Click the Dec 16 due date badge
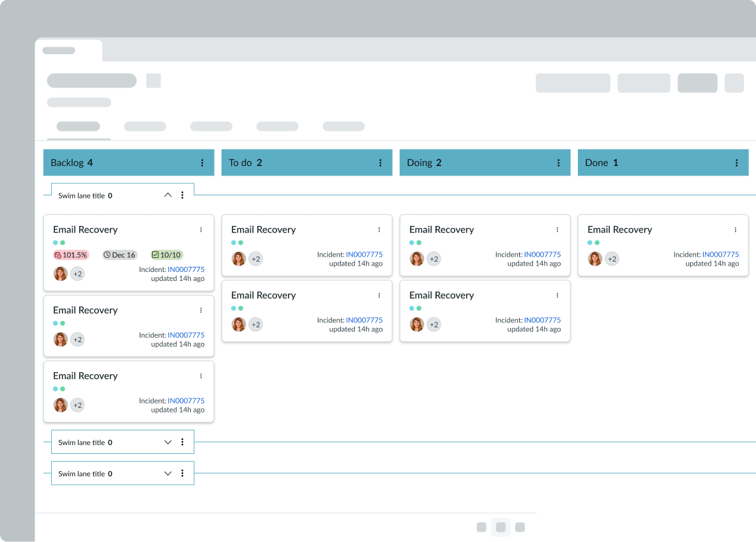The height and width of the screenshot is (542, 756). [119, 255]
